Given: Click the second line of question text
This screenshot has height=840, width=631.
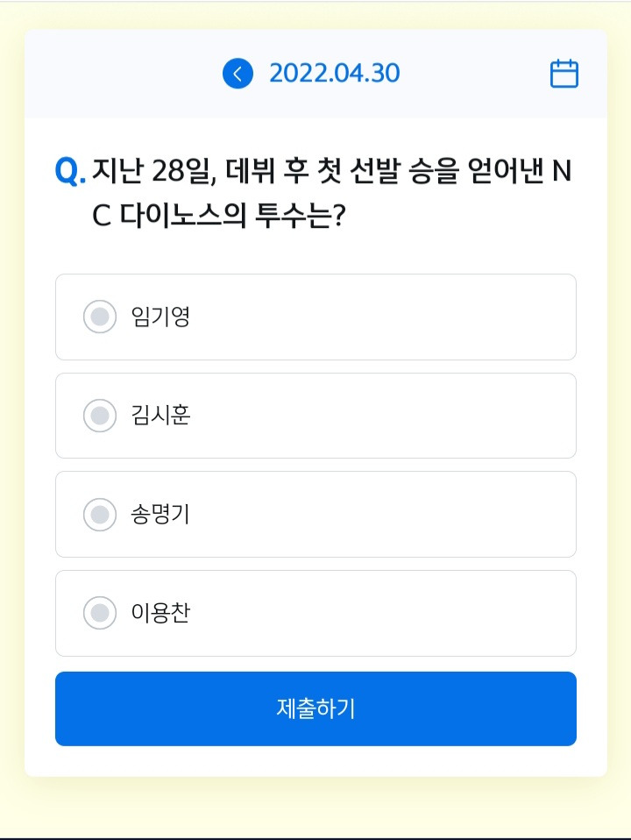Looking at the screenshot, I should click(219, 216).
